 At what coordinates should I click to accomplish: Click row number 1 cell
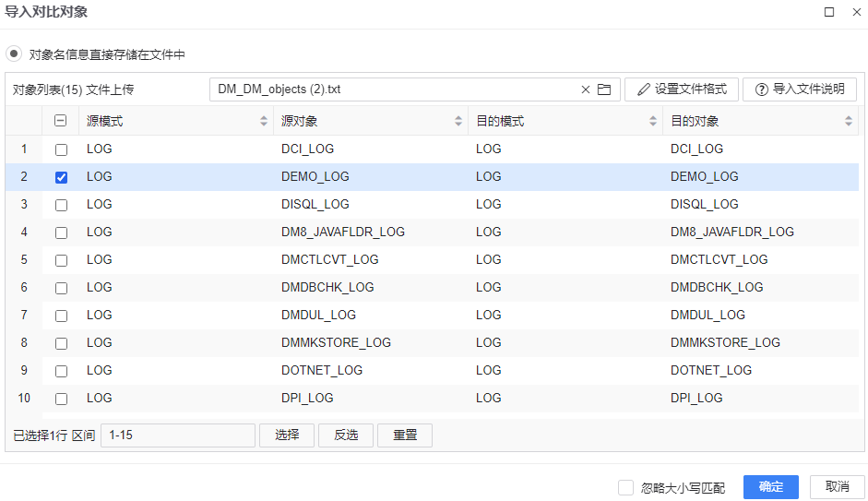(x=24, y=149)
